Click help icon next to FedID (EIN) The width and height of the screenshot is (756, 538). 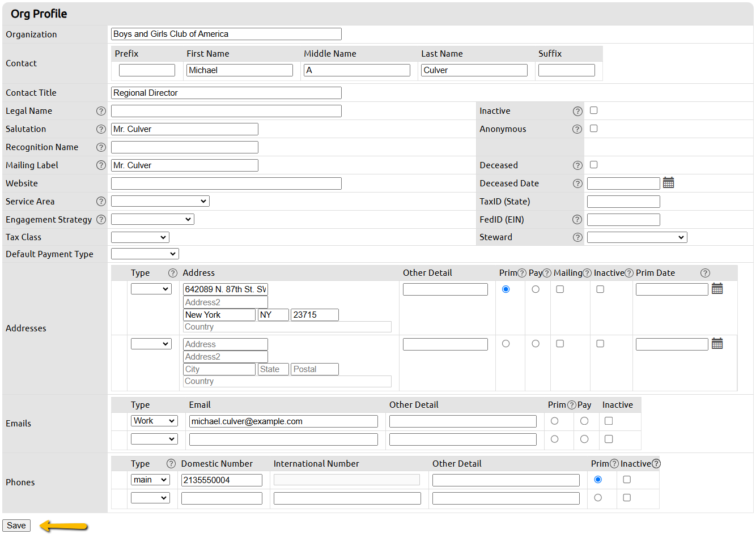(577, 220)
